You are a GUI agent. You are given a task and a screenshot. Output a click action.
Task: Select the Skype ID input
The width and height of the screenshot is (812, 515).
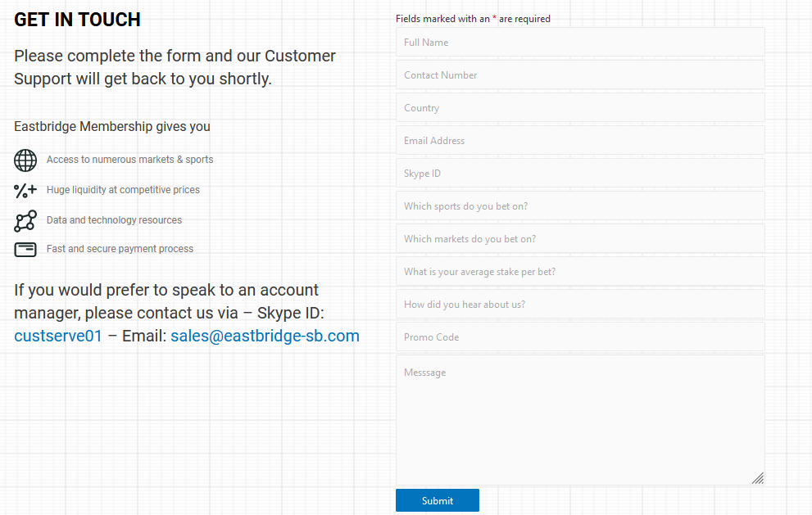580,174
